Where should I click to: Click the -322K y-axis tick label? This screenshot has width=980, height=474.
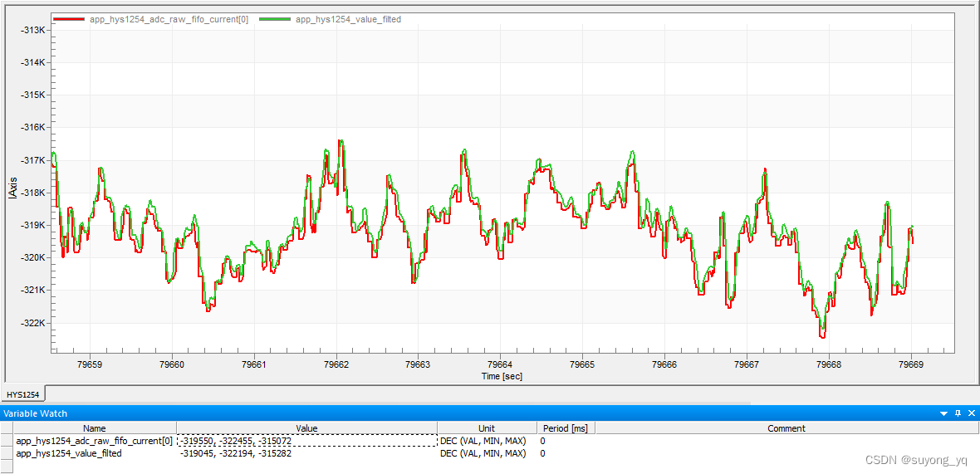coord(32,323)
